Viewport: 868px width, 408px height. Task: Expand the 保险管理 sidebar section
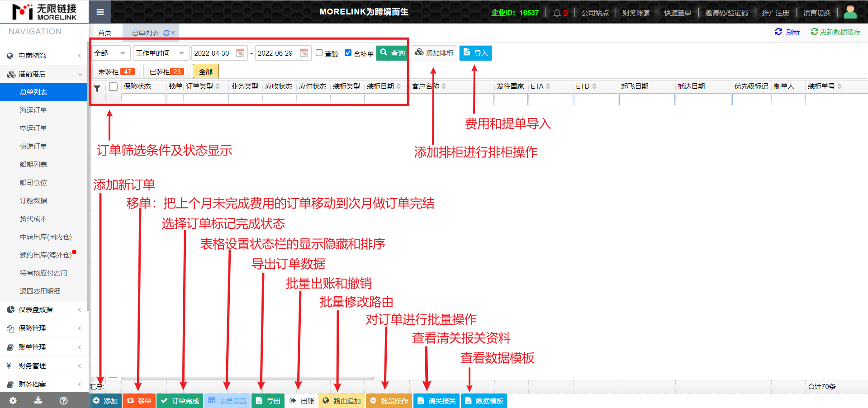tap(44, 328)
